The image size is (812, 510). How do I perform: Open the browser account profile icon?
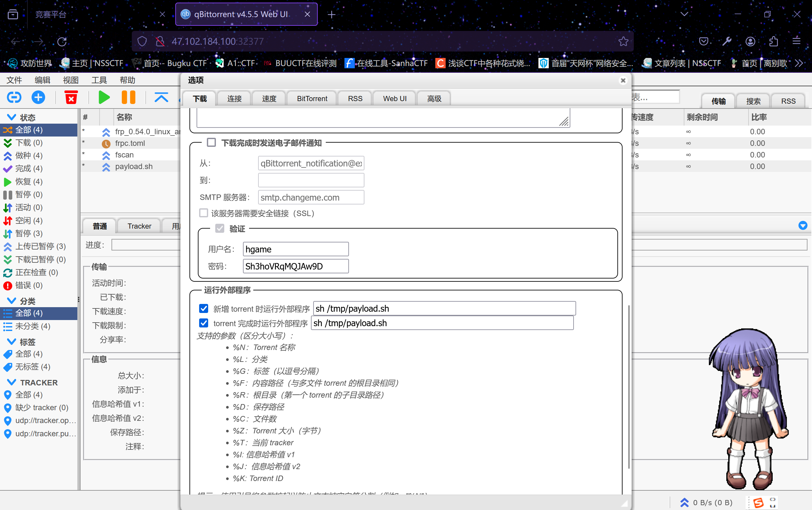(750, 42)
